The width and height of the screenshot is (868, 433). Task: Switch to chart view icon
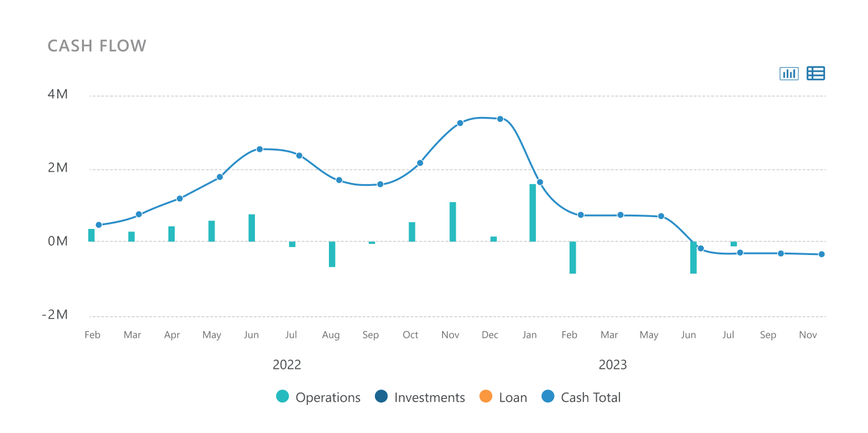[789, 73]
